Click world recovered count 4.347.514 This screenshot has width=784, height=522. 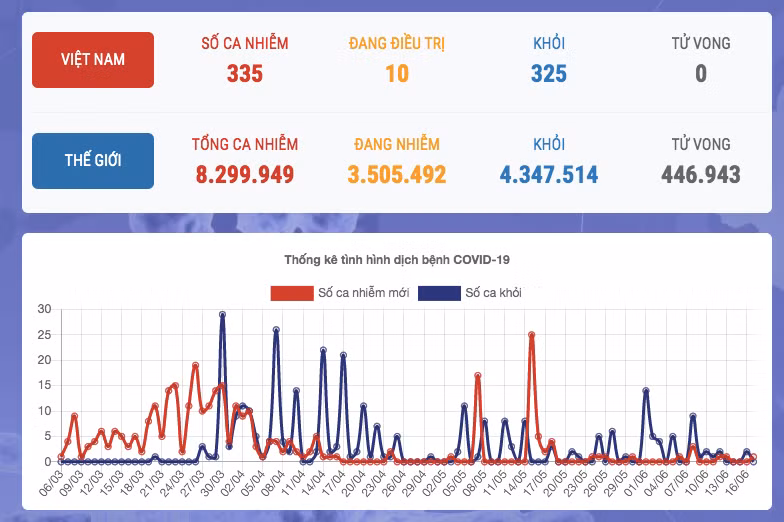(549, 175)
